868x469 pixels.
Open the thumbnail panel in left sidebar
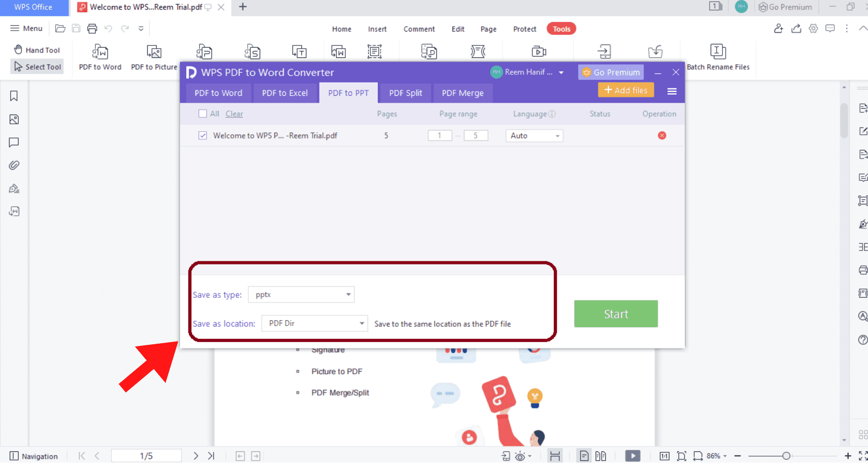point(14,119)
